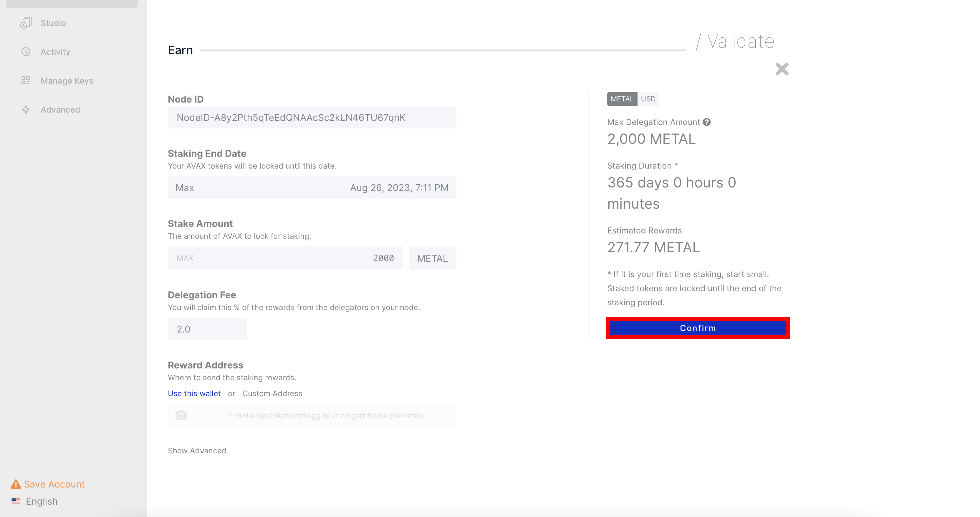Open the English language selector

click(x=42, y=501)
